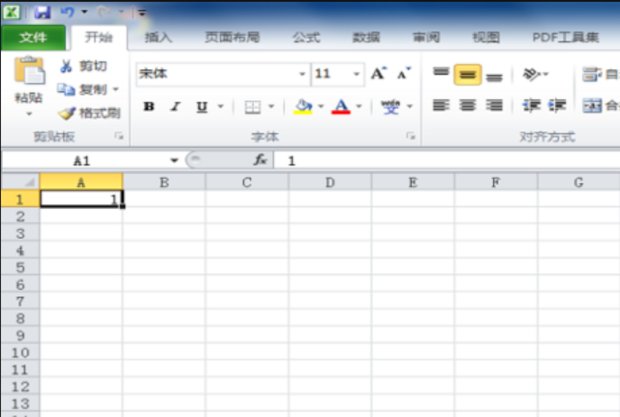Click the Select All corner triangle
Image resolution: width=620 pixels, height=417 pixels.
20,182
